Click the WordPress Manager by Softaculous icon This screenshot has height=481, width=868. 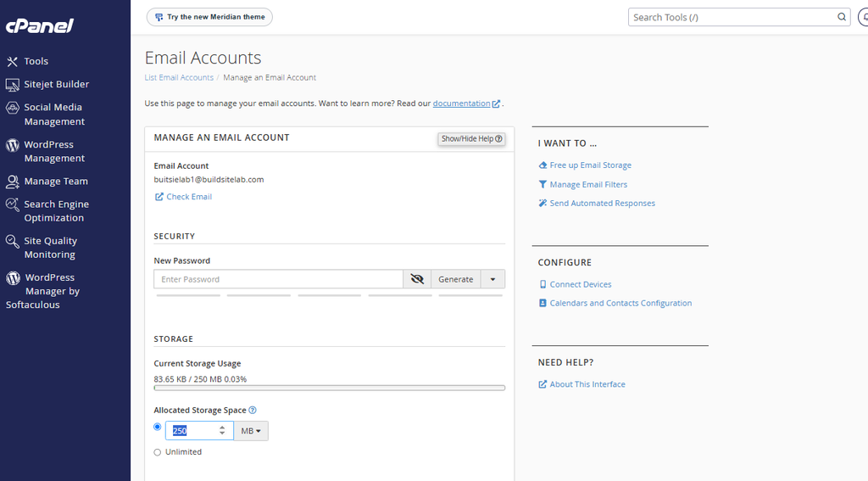coord(13,278)
